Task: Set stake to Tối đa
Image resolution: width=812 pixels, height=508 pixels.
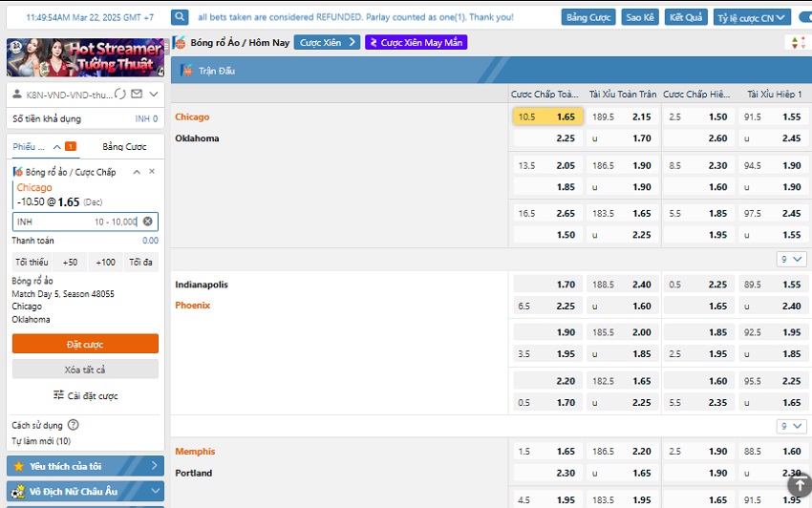Action: (x=140, y=262)
